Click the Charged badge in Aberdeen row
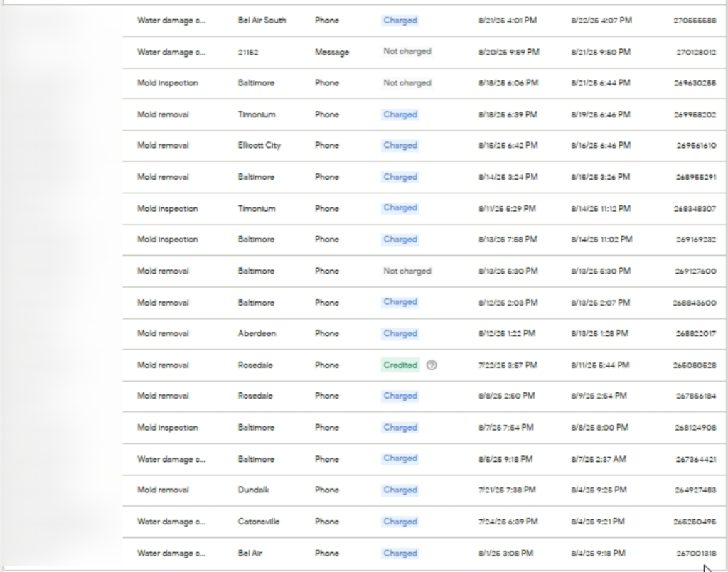Viewport: 728px width, 572px height. coord(400,334)
